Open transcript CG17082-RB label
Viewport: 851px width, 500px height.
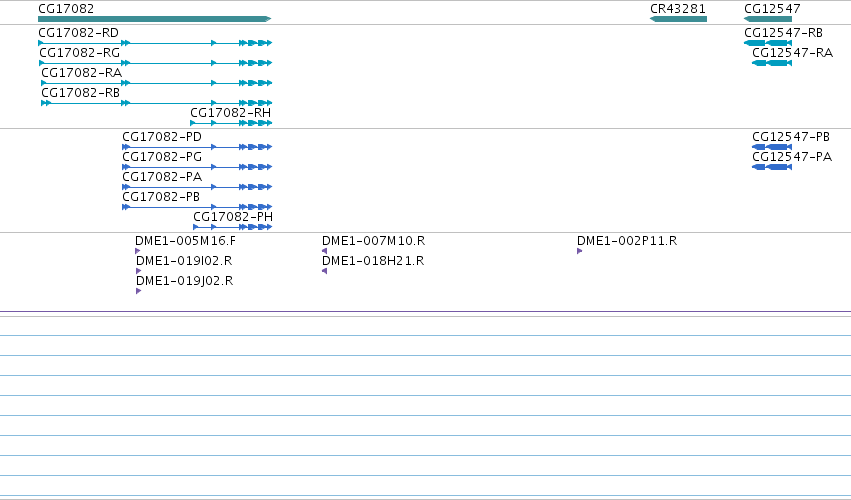coord(80,93)
